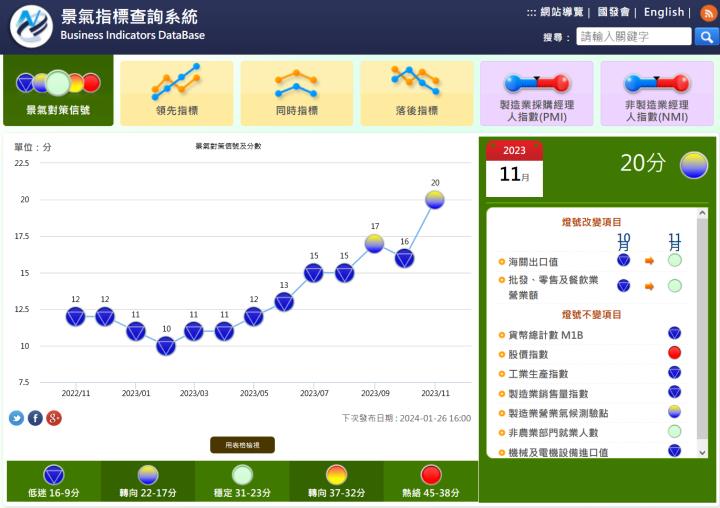Share chart on Google Plus
The image size is (720, 508).
coord(54,418)
